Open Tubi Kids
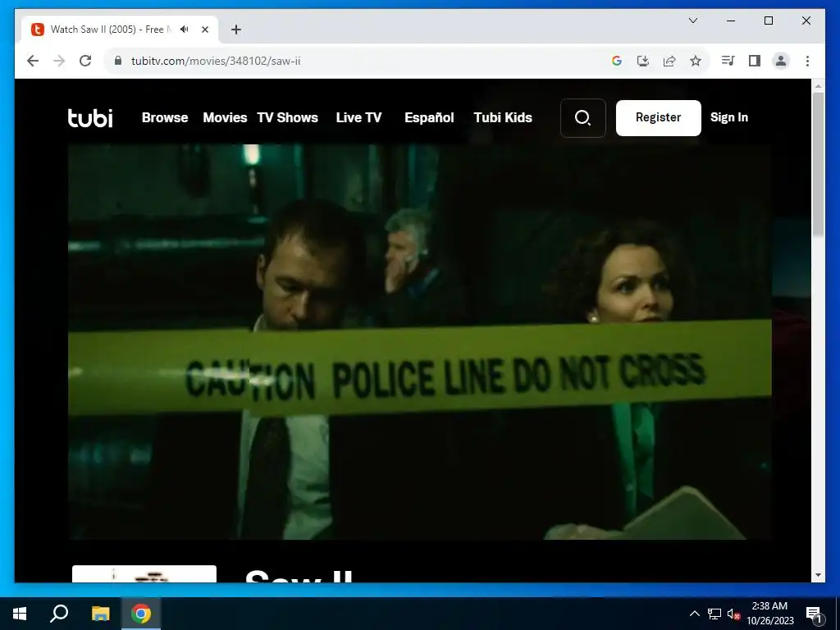Screen dimensions: 840x630 coord(503,118)
